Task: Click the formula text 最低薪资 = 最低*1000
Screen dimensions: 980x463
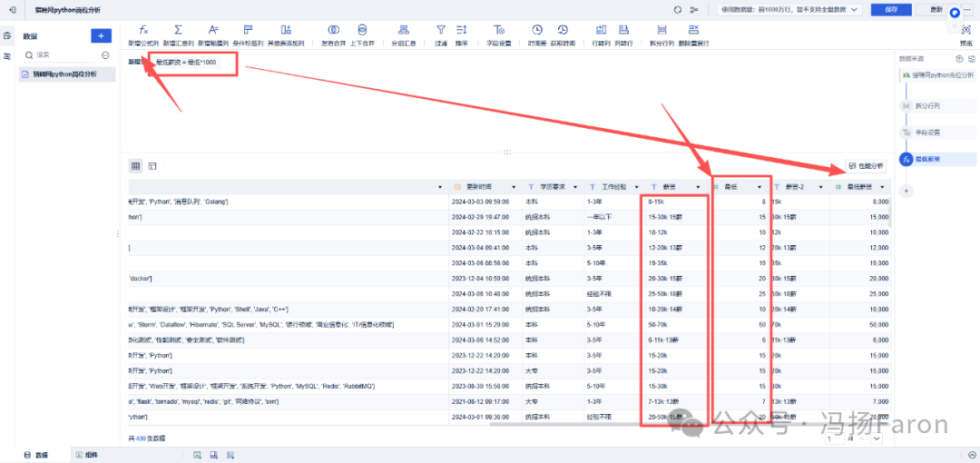Action: click(186, 63)
